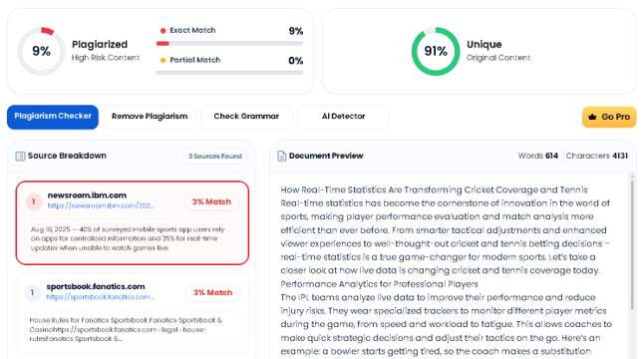Click the Go Pro upgrade button
The image size is (644, 359).
[609, 117]
